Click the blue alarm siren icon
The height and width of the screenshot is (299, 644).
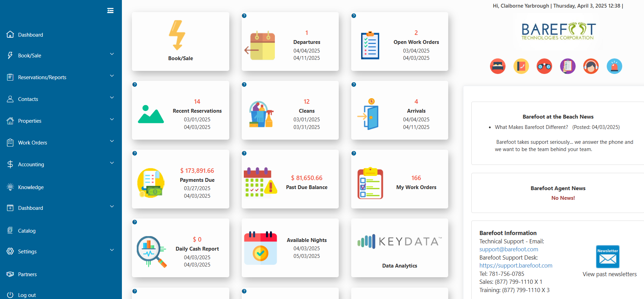[x=614, y=66]
